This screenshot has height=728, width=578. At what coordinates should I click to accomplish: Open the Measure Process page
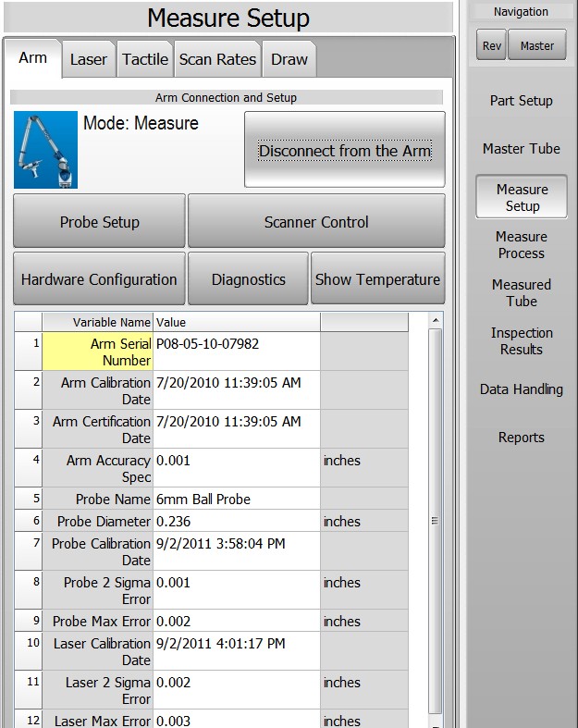[522, 245]
